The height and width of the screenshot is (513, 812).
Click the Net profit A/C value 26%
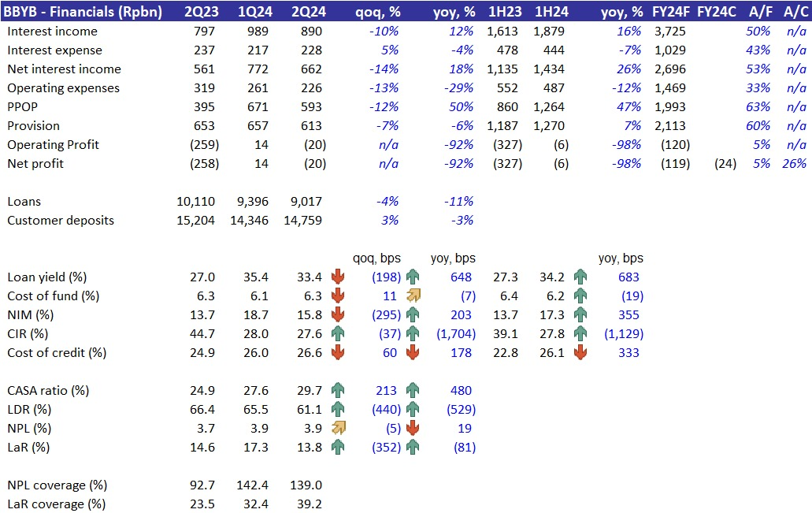tap(794, 163)
